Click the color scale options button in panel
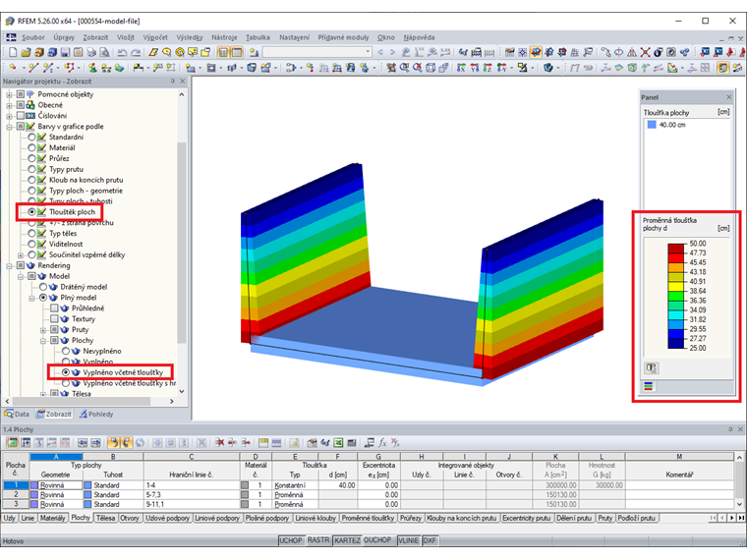747x560 pixels. tap(652, 368)
